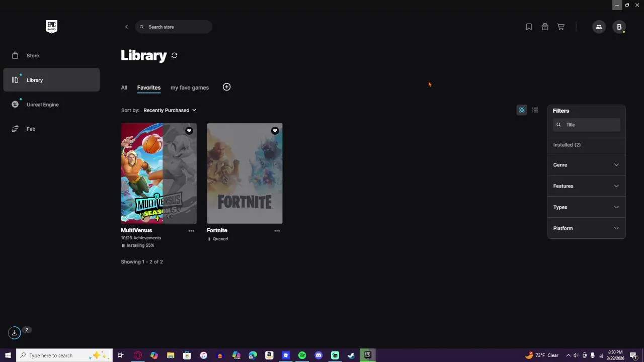Click the Epic Games taskbar icon
Viewport: 644px width, 362px height.
[368, 355]
